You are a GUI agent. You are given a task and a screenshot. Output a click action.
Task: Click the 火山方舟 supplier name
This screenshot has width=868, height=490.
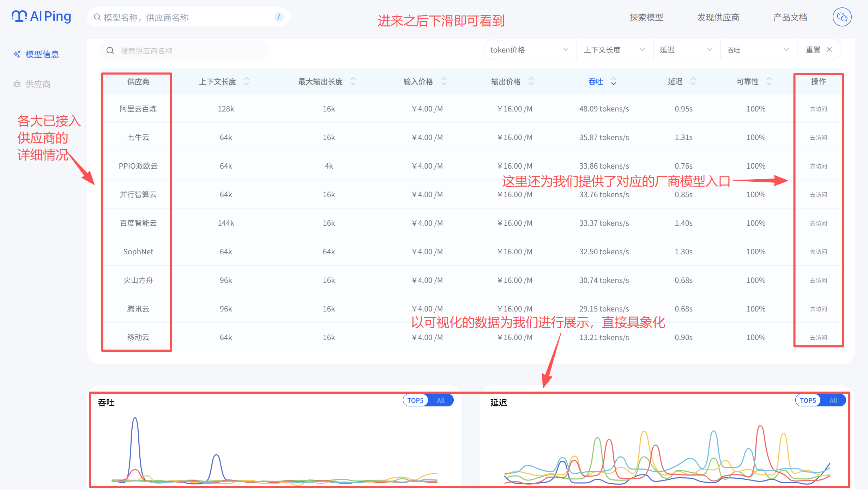pos(138,280)
